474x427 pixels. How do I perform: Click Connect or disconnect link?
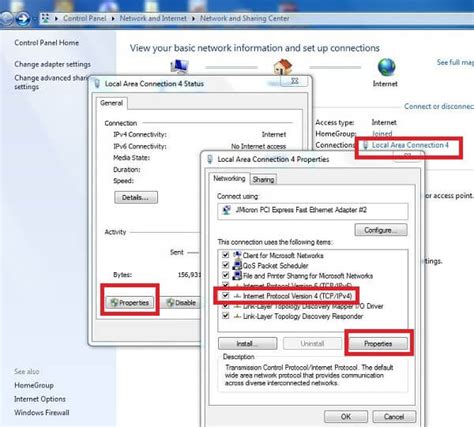[x=439, y=106]
